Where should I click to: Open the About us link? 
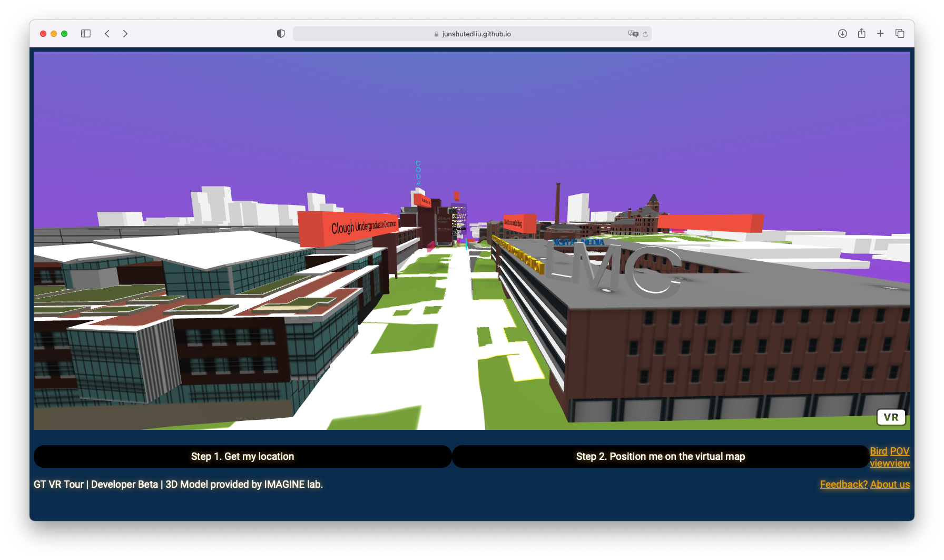click(890, 484)
